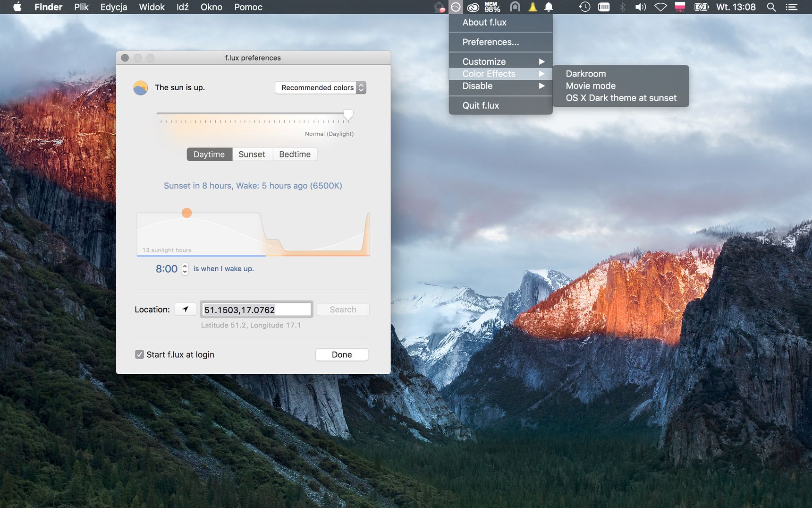
Task: Choose Quit f.lux from the menu
Action: (500, 105)
